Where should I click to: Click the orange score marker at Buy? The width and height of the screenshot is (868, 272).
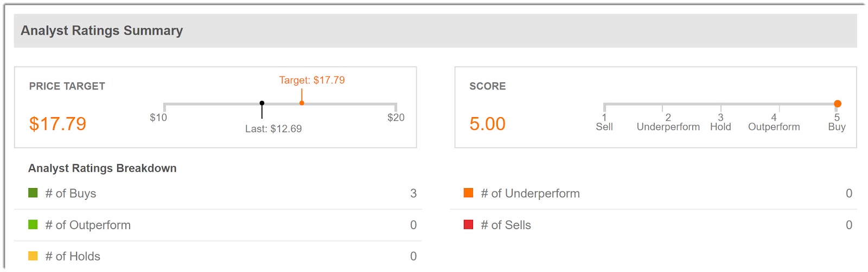[x=838, y=103]
